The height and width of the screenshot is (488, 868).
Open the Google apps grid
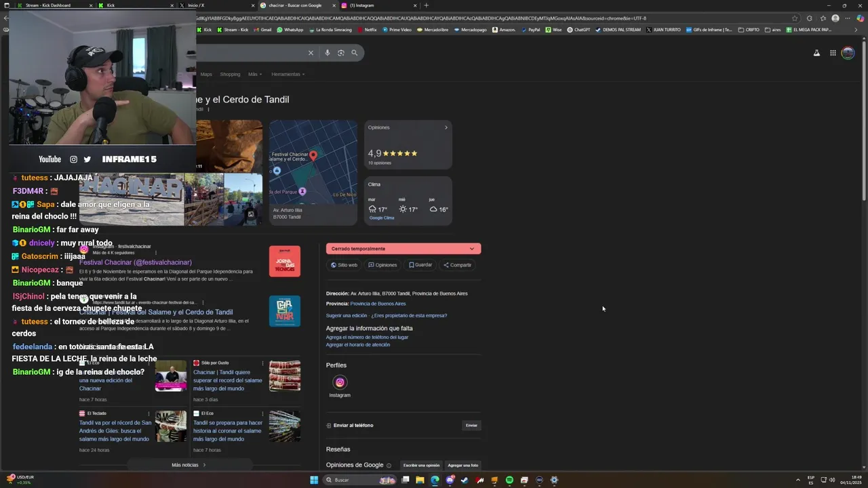(833, 53)
